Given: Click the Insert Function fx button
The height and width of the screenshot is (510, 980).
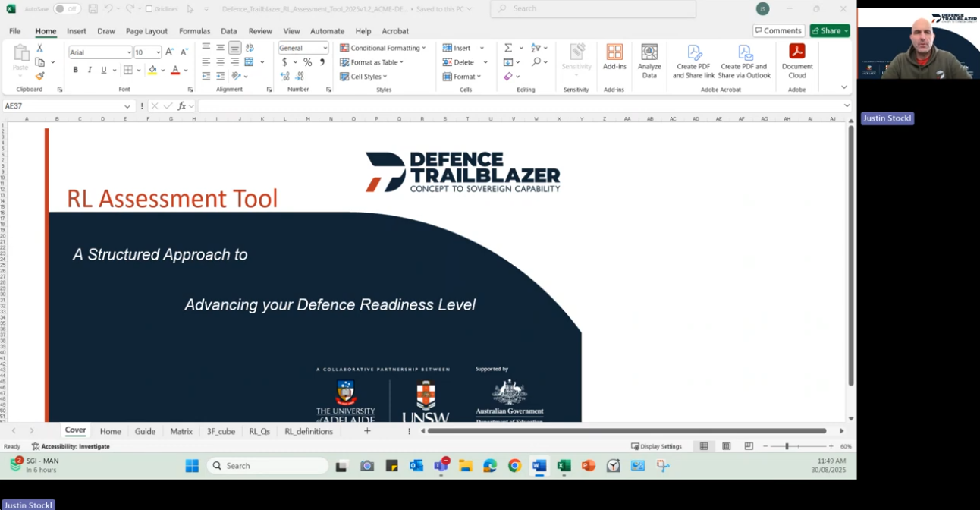Looking at the screenshot, I should [182, 106].
